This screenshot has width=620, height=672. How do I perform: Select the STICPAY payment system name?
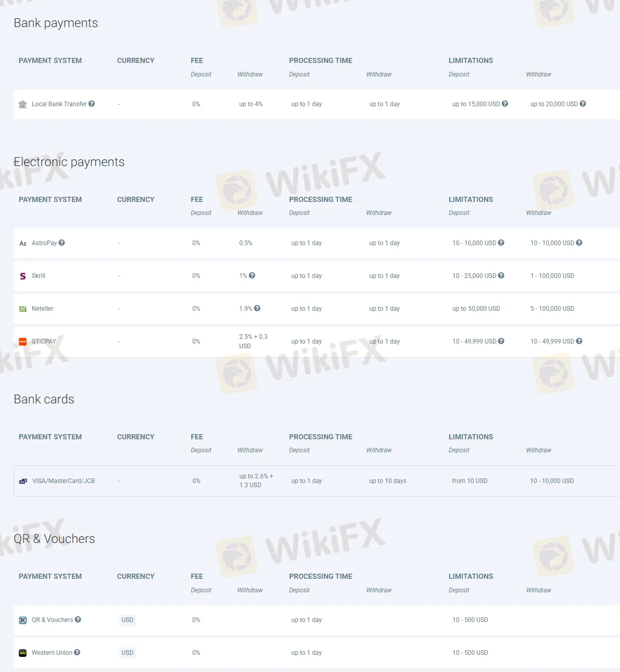click(x=44, y=341)
